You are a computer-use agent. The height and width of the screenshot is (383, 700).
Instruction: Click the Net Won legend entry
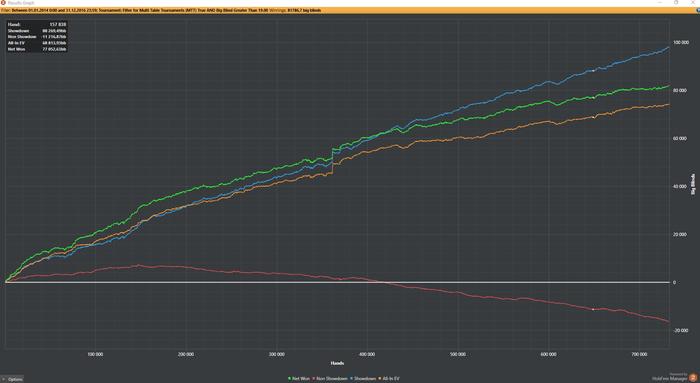click(299, 379)
